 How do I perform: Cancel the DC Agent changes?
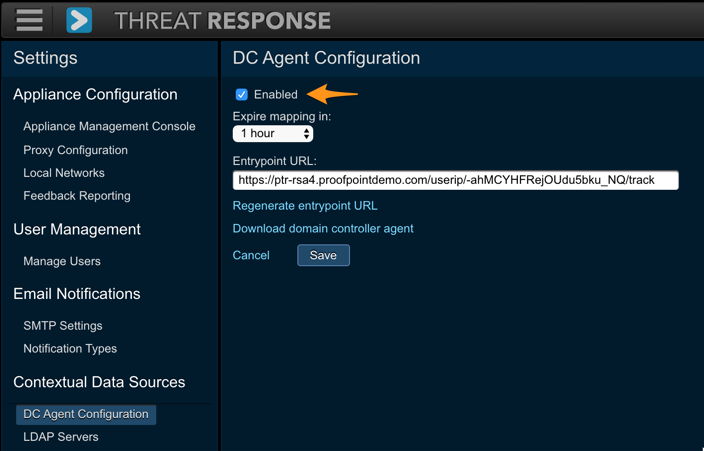(251, 255)
